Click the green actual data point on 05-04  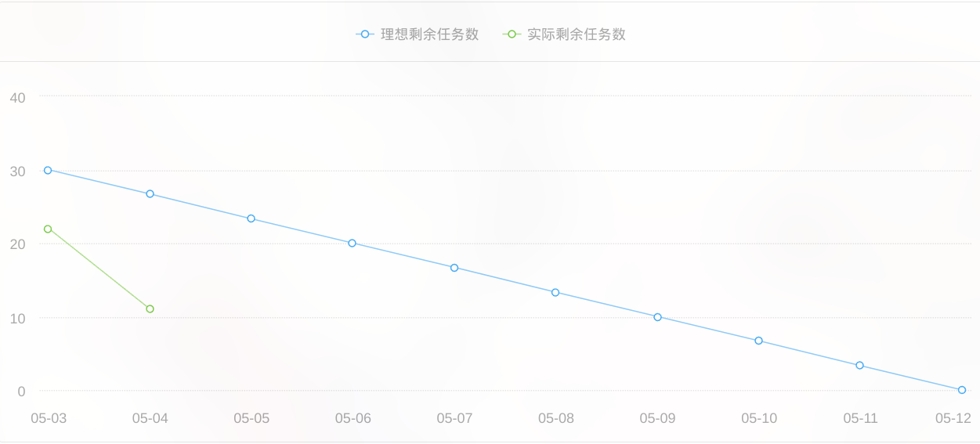[150, 309]
